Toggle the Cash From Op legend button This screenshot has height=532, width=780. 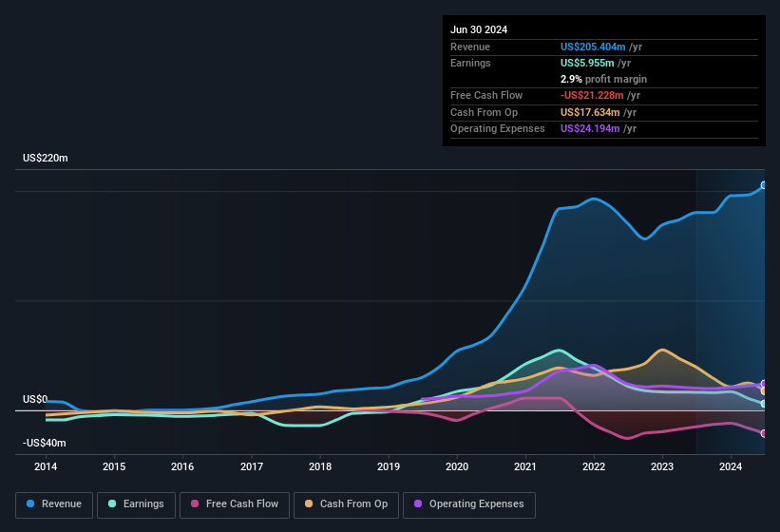346,504
